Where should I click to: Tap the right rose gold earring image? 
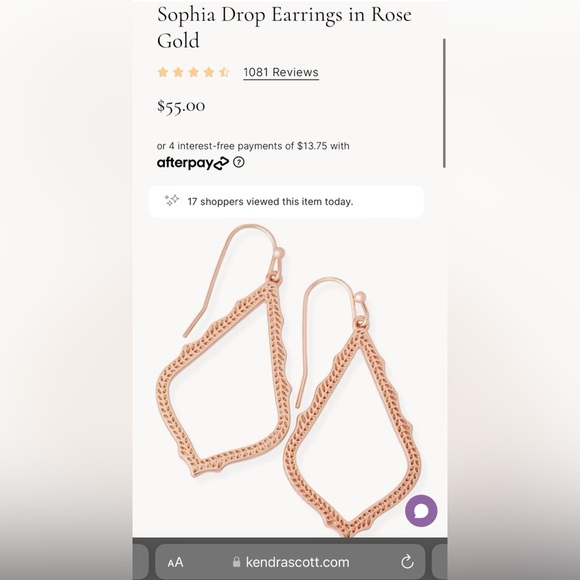click(x=353, y=407)
